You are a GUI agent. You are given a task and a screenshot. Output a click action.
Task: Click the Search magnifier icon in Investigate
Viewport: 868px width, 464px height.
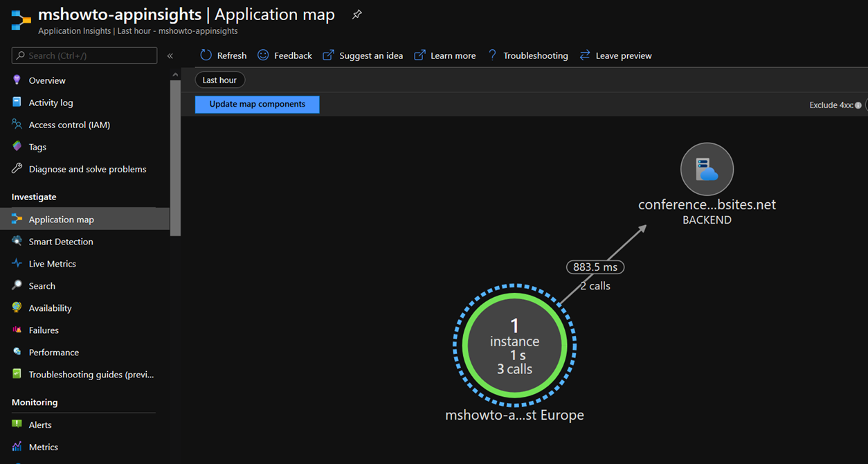pos(17,285)
